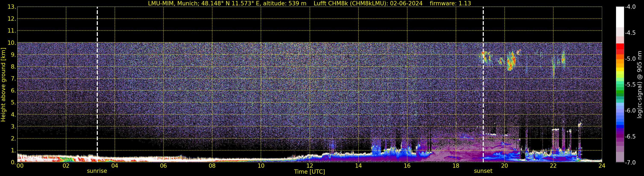The width and height of the screenshot is (644, 176).
Task: Pick the yellow band of the colorbar
Action: (x=620, y=69)
